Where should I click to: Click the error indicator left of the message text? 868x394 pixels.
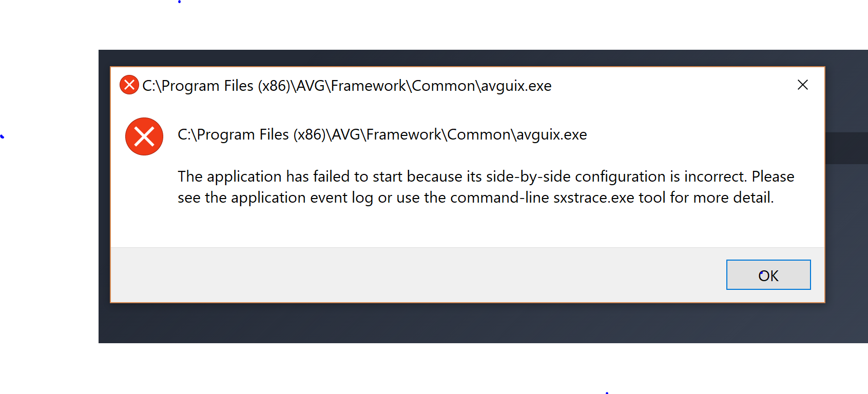click(144, 136)
